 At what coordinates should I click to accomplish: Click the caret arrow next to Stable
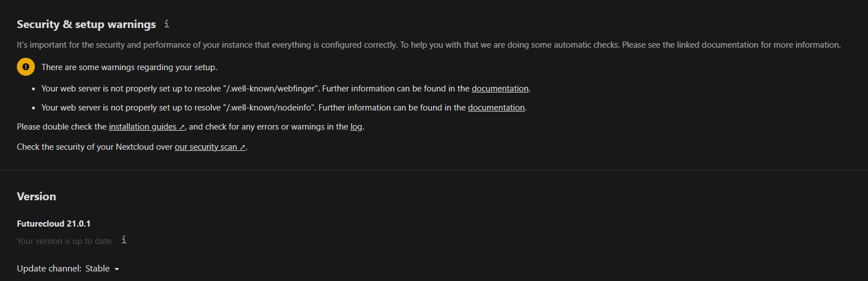coord(117,269)
